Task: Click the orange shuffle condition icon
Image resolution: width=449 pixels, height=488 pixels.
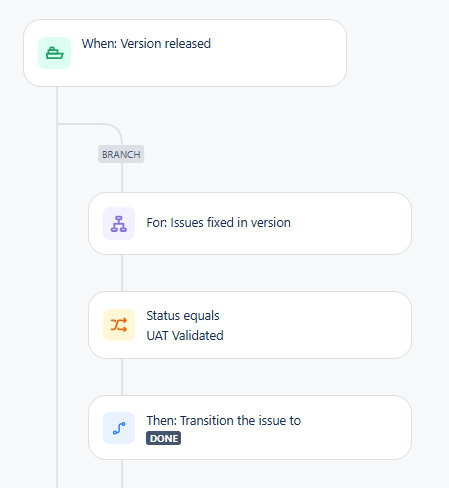Action: [x=119, y=325]
